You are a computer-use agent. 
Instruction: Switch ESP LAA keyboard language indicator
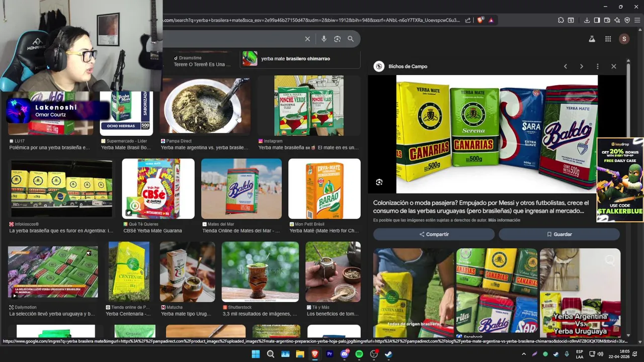[x=580, y=354]
